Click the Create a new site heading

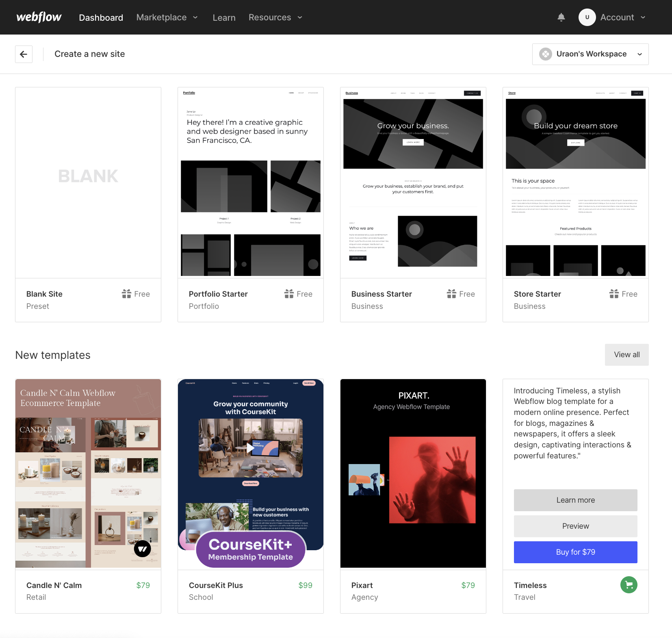tap(89, 54)
